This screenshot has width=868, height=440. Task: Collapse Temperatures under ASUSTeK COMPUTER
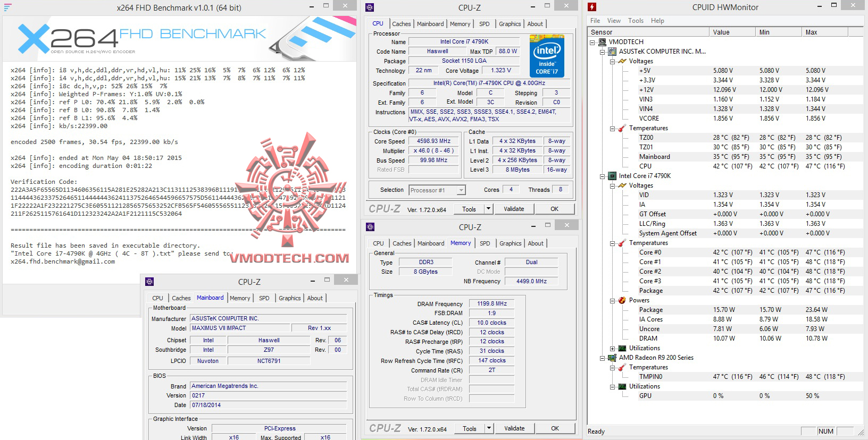[x=613, y=128]
